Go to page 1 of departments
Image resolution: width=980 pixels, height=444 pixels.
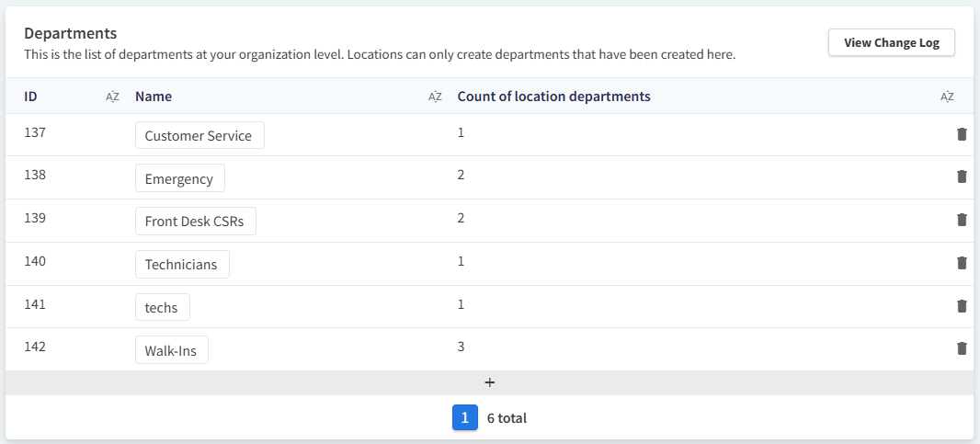464,418
